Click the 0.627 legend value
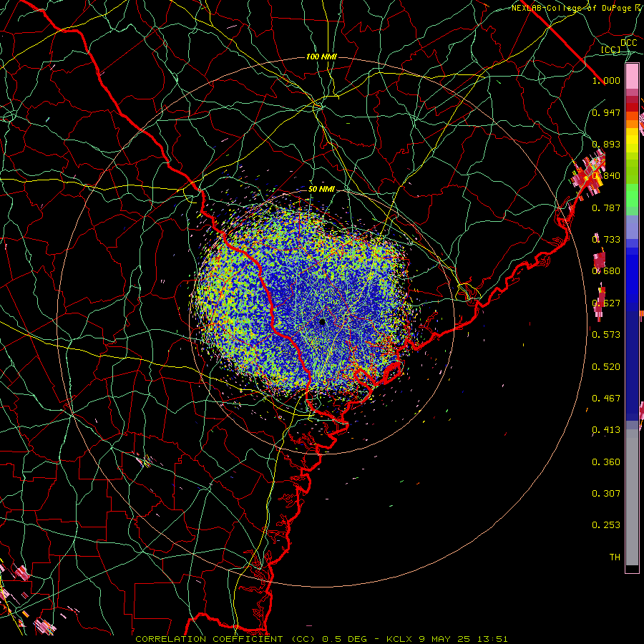Screen dimensions: 644x644 [x=606, y=303]
